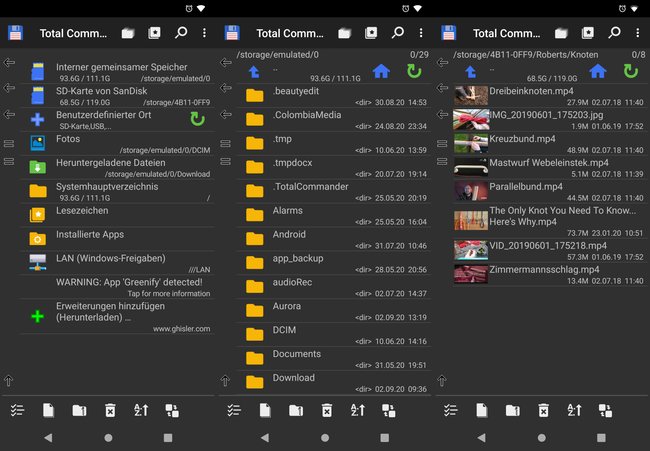
Task: Go to home via blue house icon in /storage/emulated/0
Action: [x=381, y=71]
